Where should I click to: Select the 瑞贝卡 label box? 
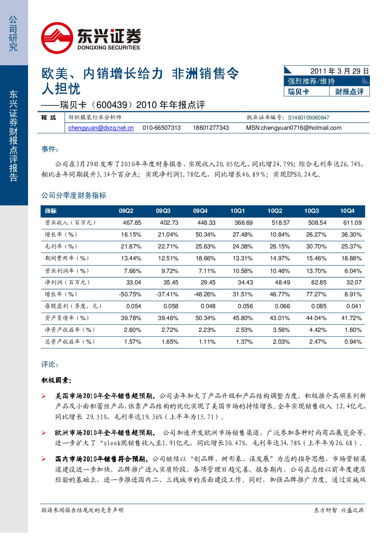click(x=307, y=92)
